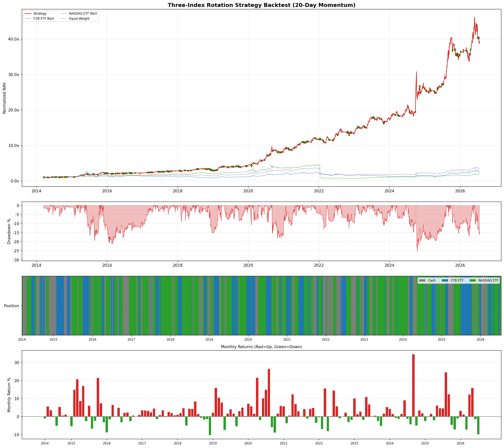
Task: Click the '20' tick on the Monthly Return axis
Action: (x=17, y=380)
